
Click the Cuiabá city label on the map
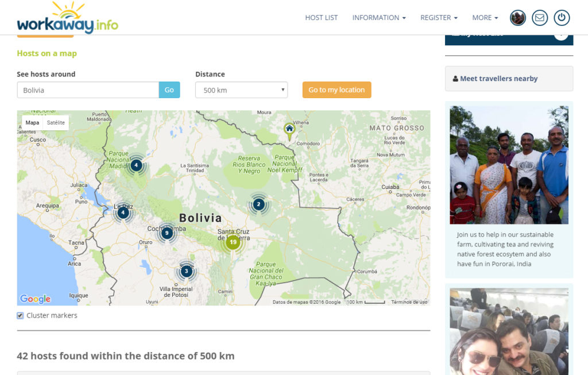pos(390,187)
